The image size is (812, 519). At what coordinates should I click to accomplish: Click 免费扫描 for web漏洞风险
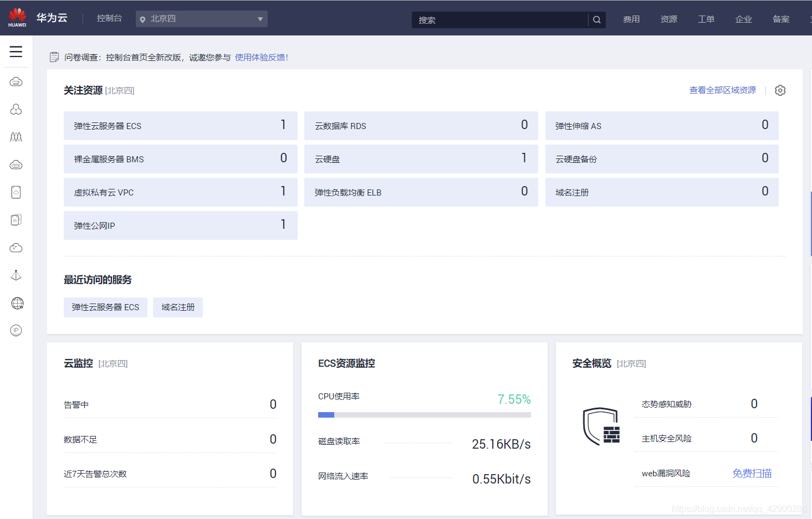click(x=752, y=473)
